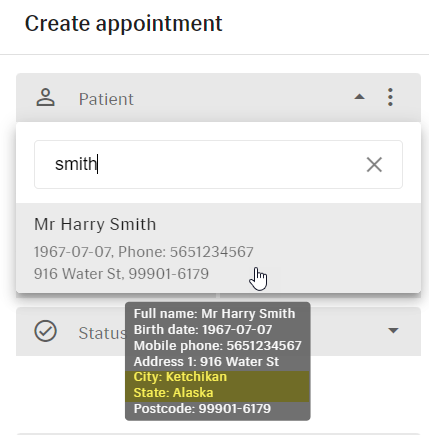Image resolution: width=429 pixels, height=435 pixels.
Task: Click the Status section label
Action: [x=102, y=333]
